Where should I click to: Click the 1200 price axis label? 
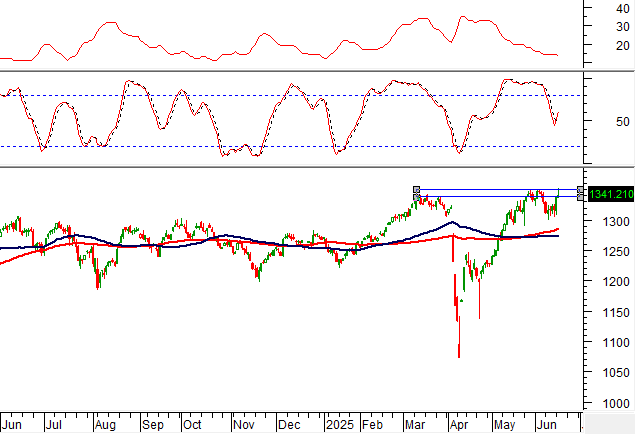click(616, 281)
